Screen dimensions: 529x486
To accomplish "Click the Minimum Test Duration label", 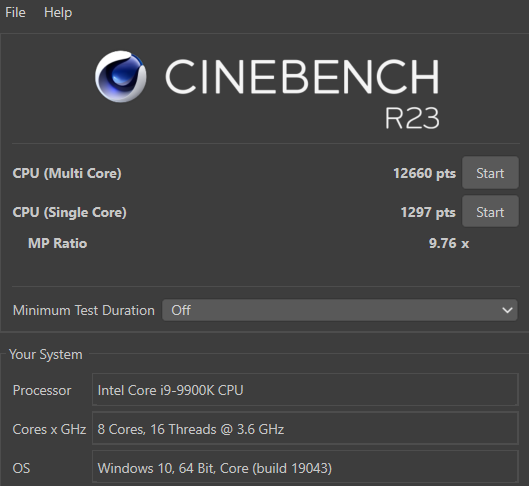I will [x=84, y=310].
